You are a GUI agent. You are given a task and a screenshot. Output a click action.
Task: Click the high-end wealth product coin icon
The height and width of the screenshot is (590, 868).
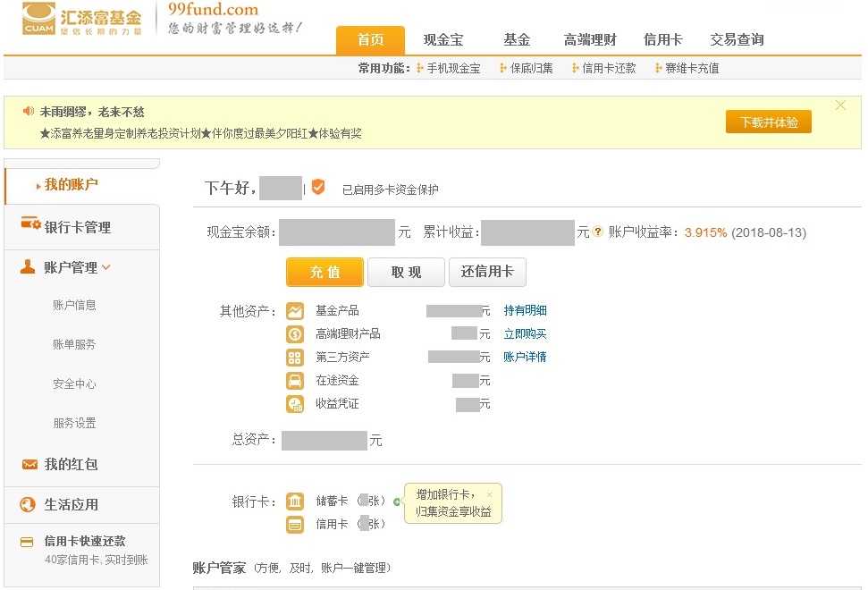coord(295,334)
